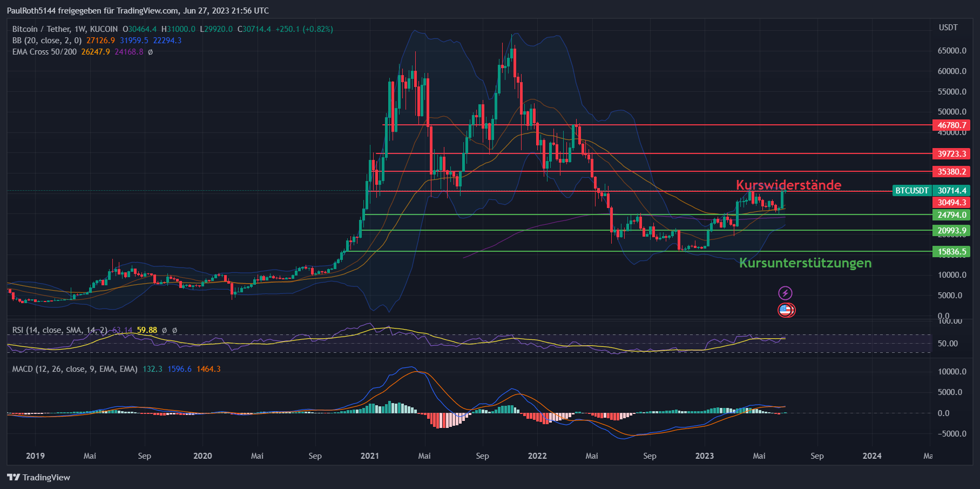The height and width of the screenshot is (489, 980).
Task: Click the purple lightning event marker icon
Action: coord(786,293)
